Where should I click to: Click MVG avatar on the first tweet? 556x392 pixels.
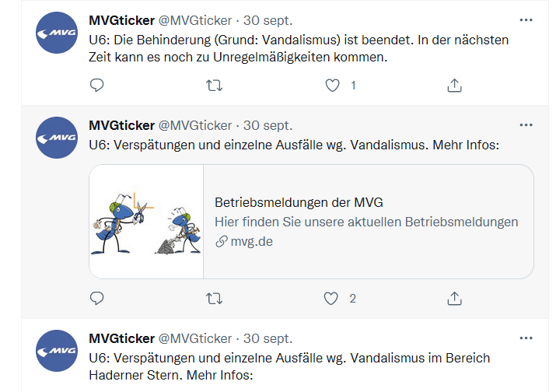coord(57,33)
